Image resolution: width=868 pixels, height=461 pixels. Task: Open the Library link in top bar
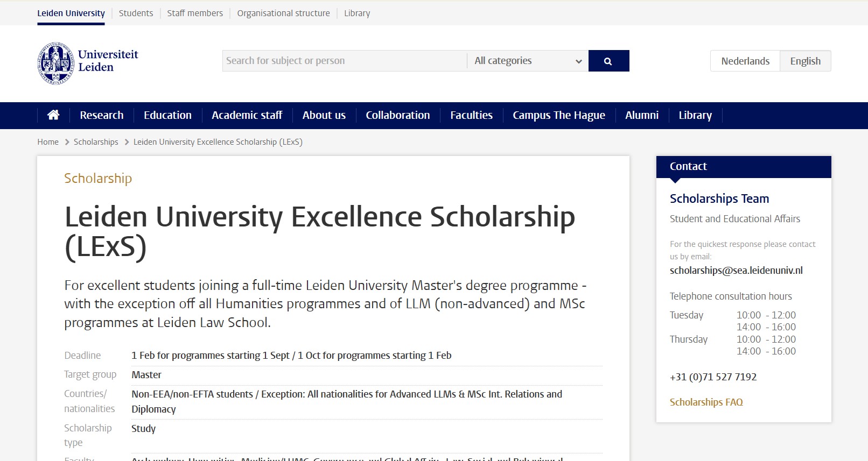click(x=357, y=13)
